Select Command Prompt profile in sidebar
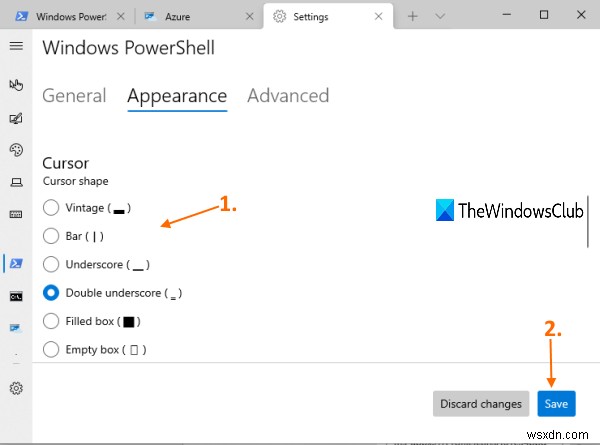This screenshot has height=445, width=600. coord(16,296)
